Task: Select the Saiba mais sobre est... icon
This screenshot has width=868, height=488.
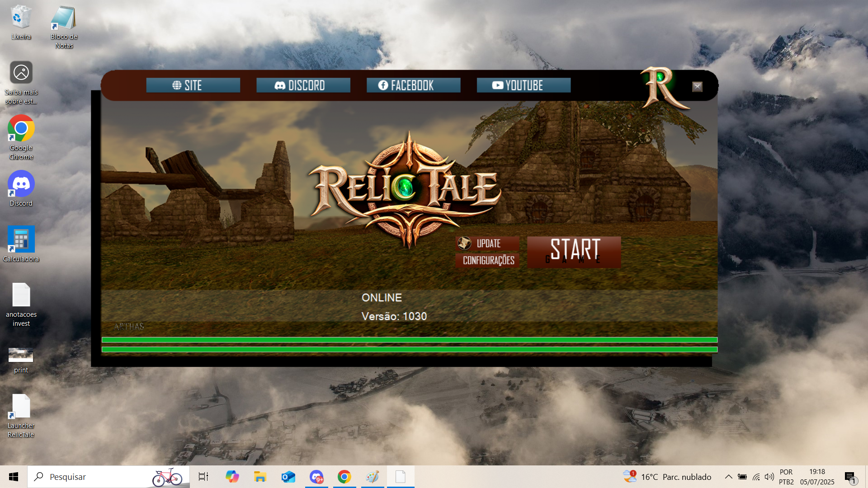Action: pos(21,83)
